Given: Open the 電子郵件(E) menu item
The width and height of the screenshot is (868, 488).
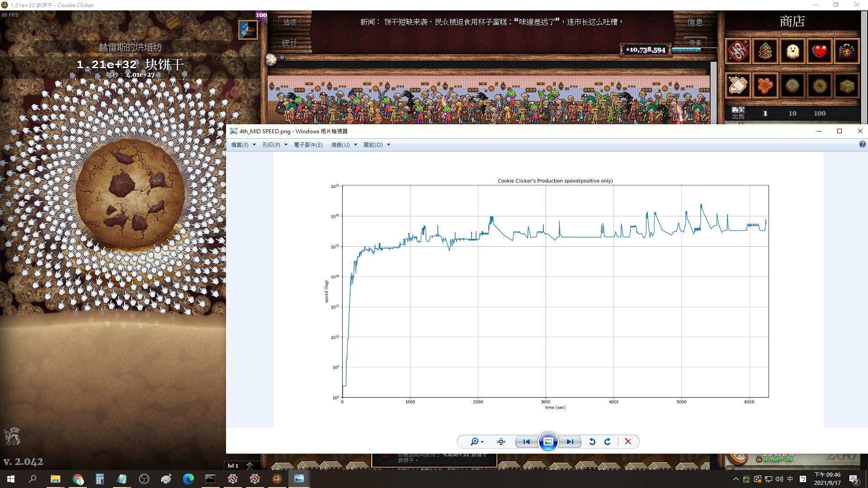Looking at the screenshot, I should point(308,145).
